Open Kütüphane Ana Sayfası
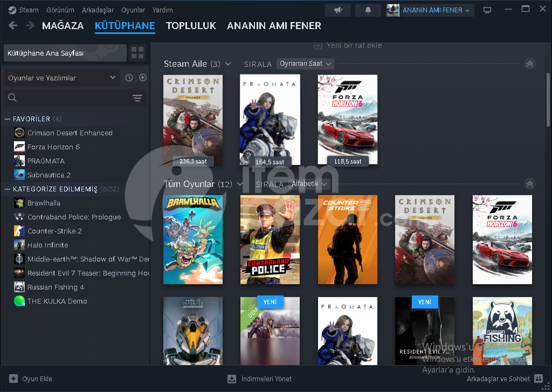Viewport: 552px width, 392px height. click(x=65, y=53)
